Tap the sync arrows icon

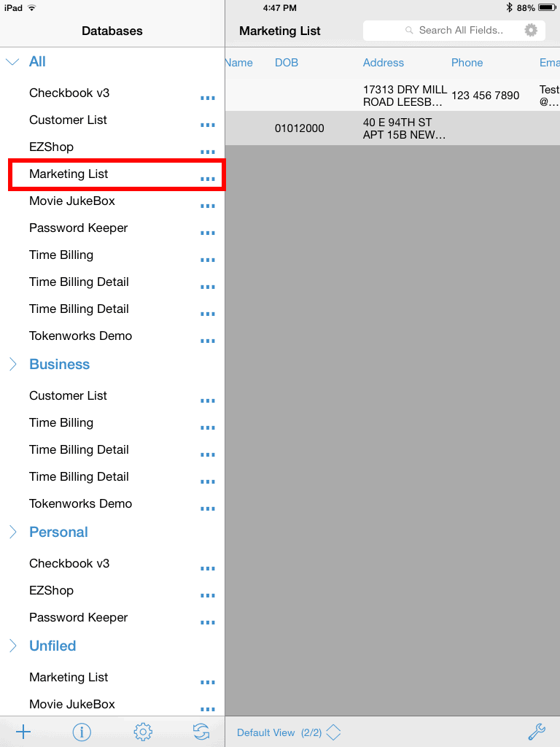[x=201, y=731]
